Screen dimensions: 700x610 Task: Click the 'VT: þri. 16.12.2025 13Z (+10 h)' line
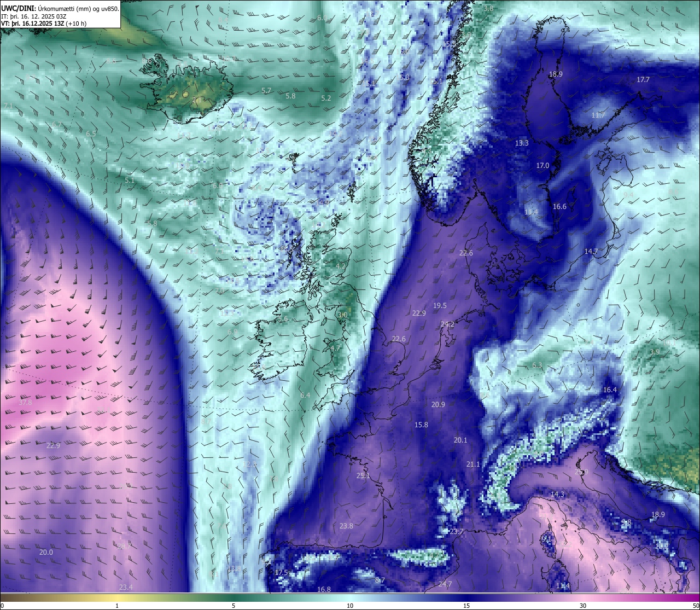pos(44,24)
